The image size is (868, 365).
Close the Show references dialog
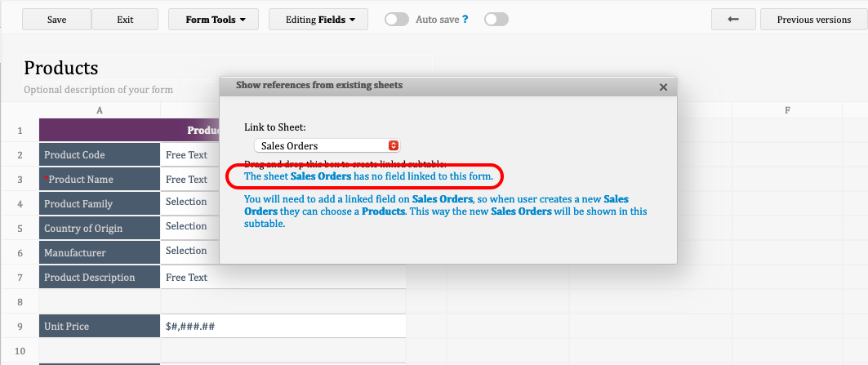tap(663, 87)
